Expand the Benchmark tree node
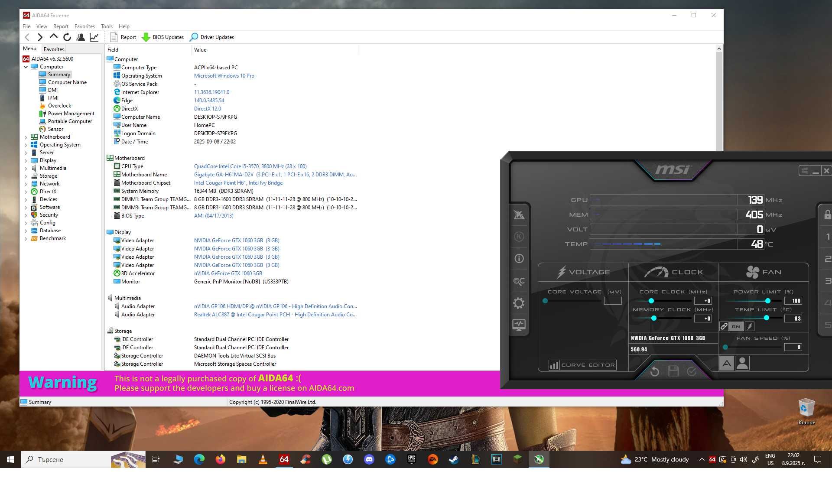 [x=26, y=238]
